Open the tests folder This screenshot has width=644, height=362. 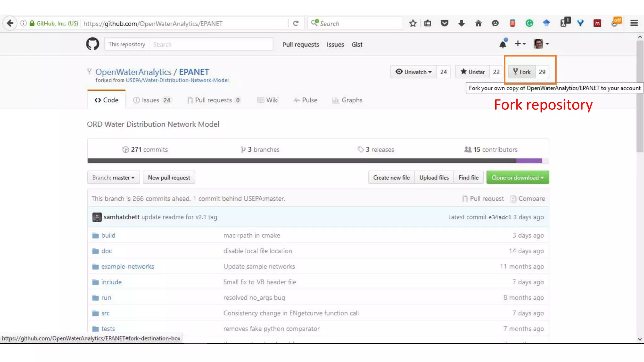(x=108, y=329)
